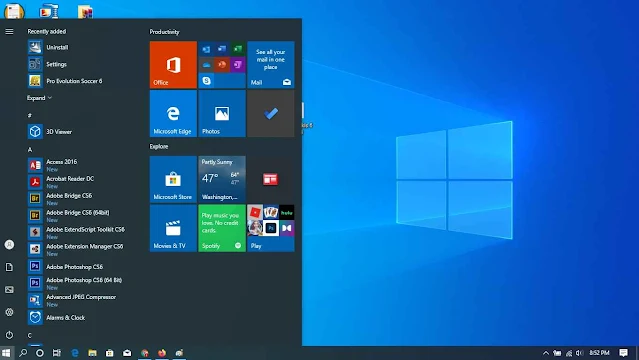Open Action Center notifications icon

coord(624,353)
